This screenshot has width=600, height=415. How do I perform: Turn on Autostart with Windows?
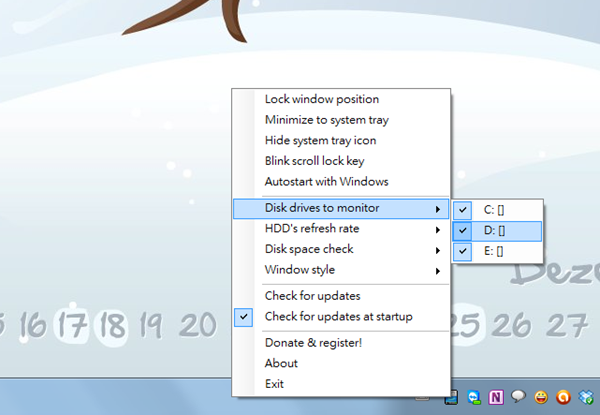[341, 182]
